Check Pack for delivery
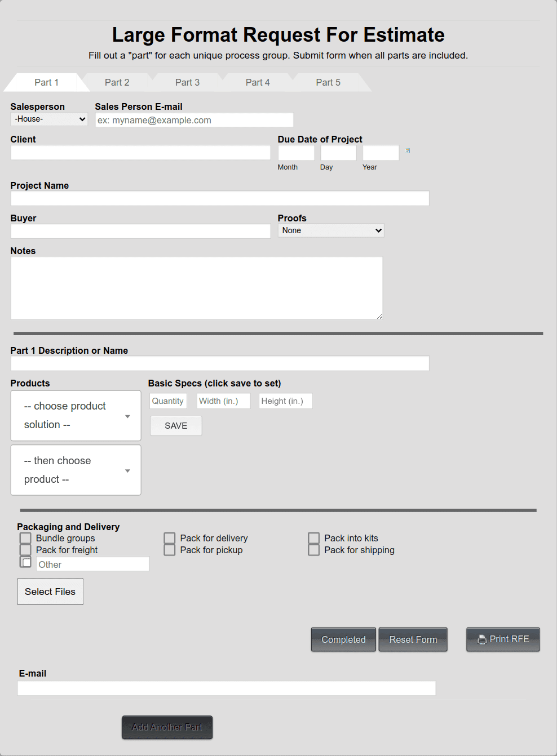This screenshot has height=756, width=557. (169, 538)
